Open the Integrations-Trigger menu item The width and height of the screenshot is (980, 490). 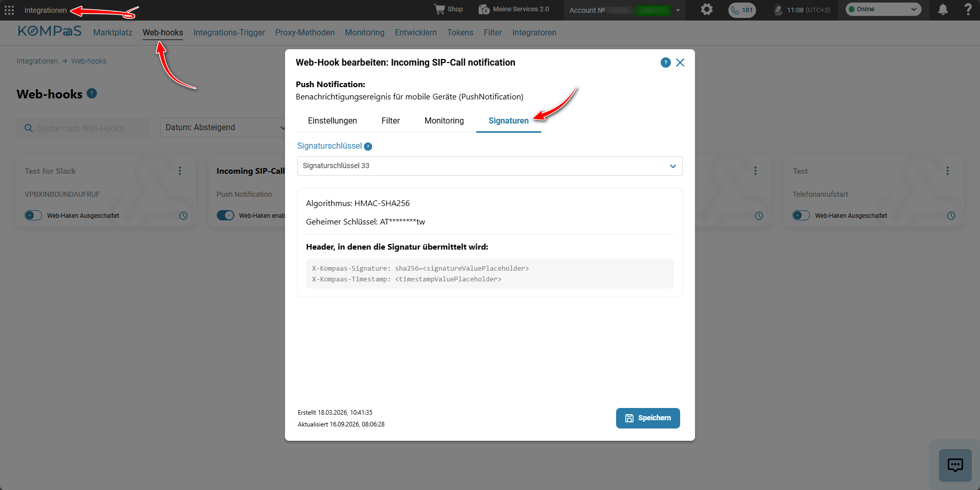click(x=229, y=33)
